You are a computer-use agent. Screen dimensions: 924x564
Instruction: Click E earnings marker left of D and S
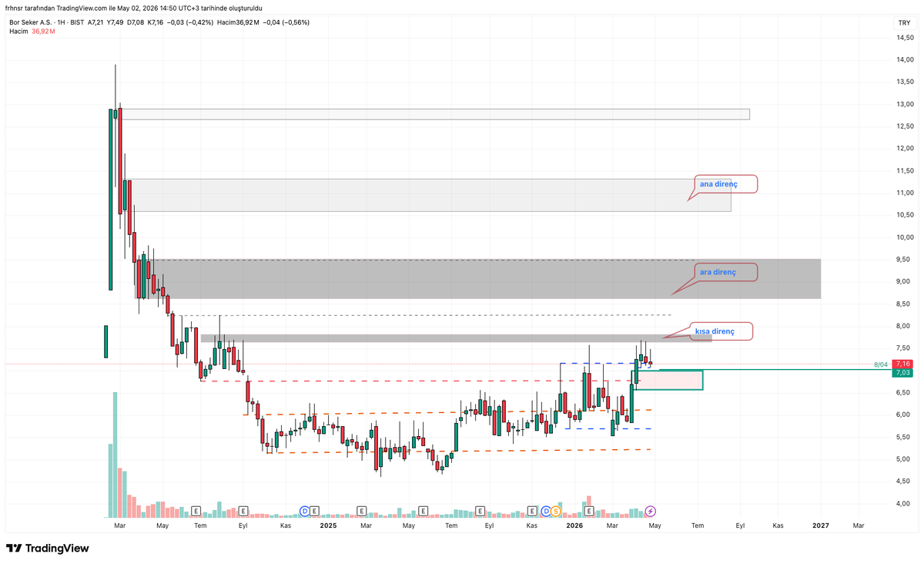[x=531, y=511]
